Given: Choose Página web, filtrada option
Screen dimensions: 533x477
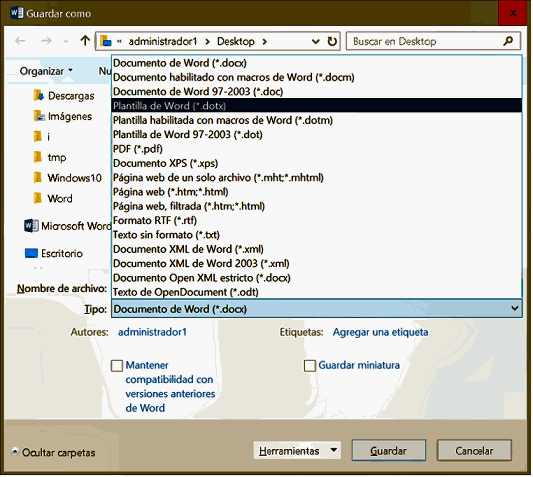Looking at the screenshot, I should tap(316, 206).
